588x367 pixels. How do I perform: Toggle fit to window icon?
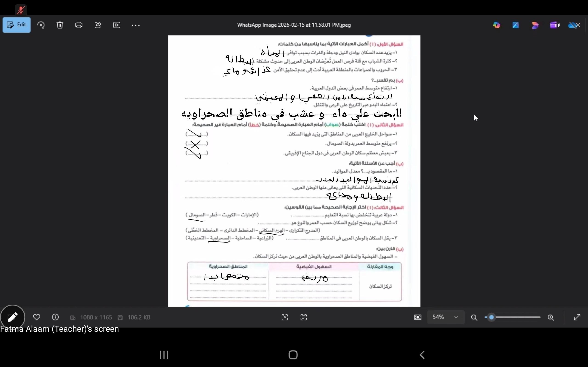[x=418, y=317]
